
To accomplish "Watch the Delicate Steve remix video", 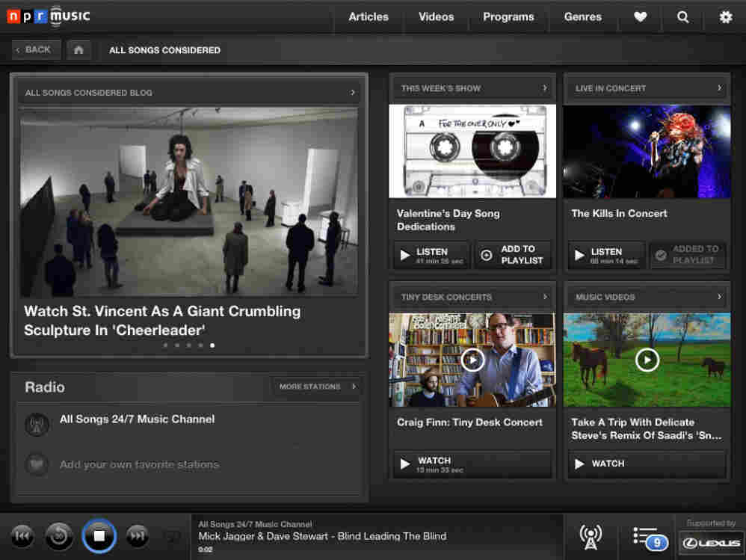I will pyautogui.click(x=647, y=464).
